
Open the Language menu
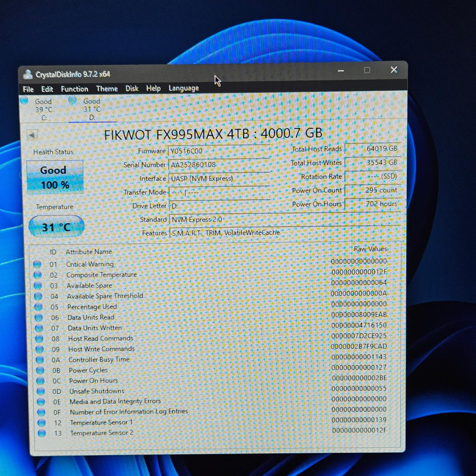[184, 88]
